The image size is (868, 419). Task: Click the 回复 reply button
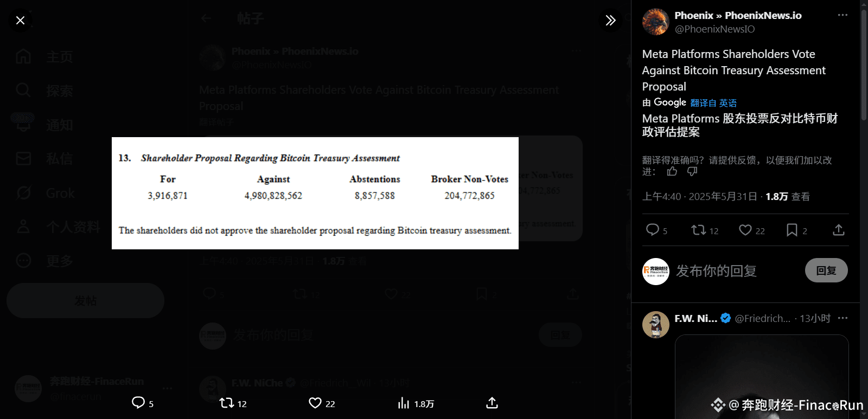(826, 270)
